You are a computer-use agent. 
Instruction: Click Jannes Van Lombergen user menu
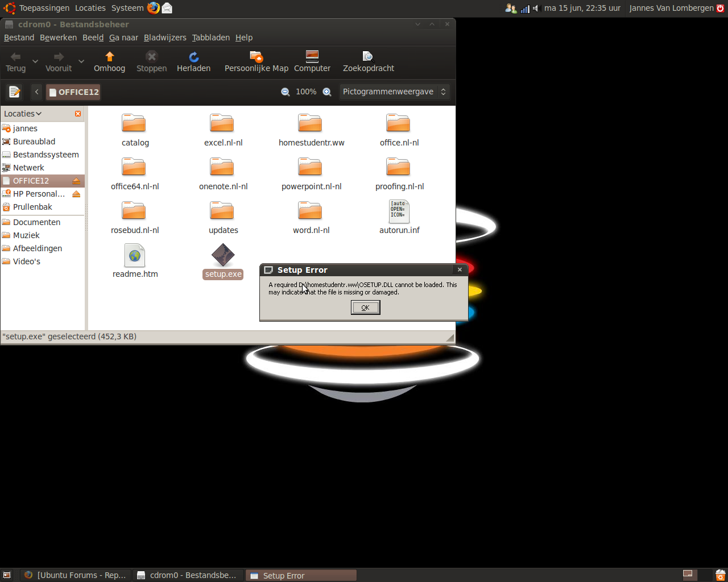[x=671, y=8]
